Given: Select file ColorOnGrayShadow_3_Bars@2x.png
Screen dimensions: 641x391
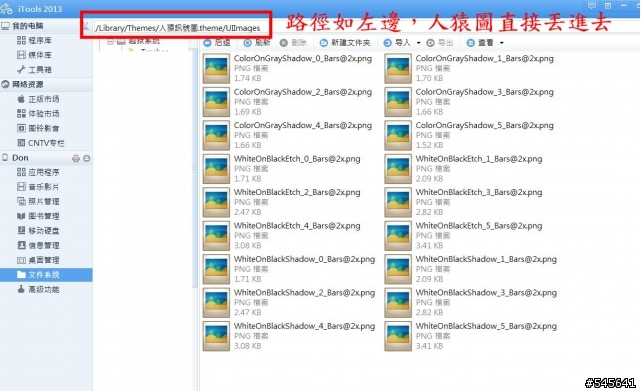Looking at the screenshot, I should click(x=469, y=101).
